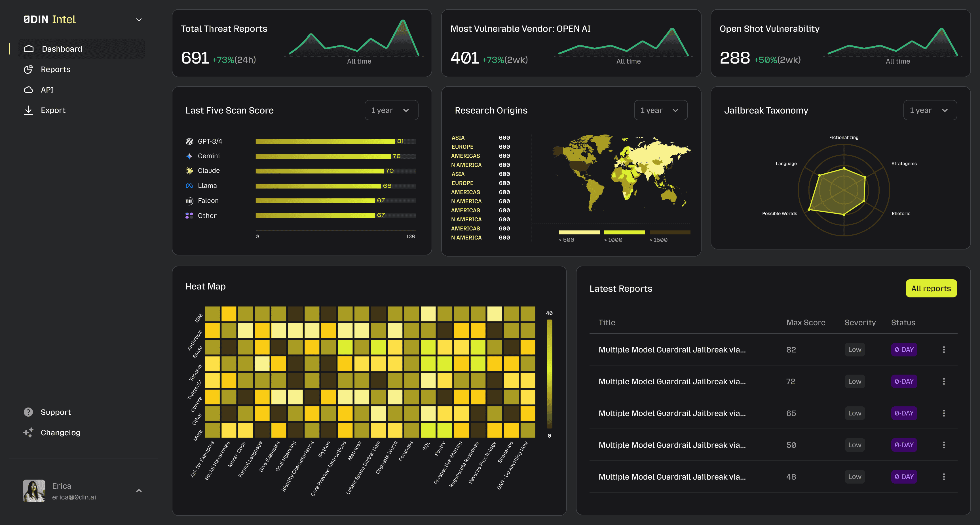The width and height of the screenshot is (980, 525).
Task: Go to the Reports menu item
Action: [56, 69]
